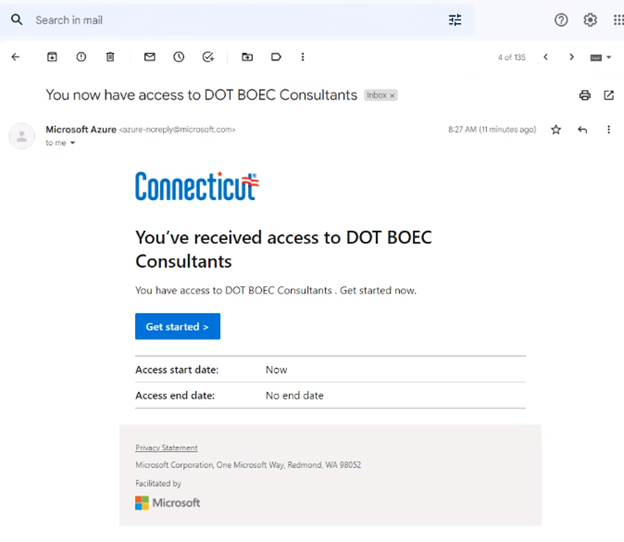Remove the Inbox label tag

(393, 96)
